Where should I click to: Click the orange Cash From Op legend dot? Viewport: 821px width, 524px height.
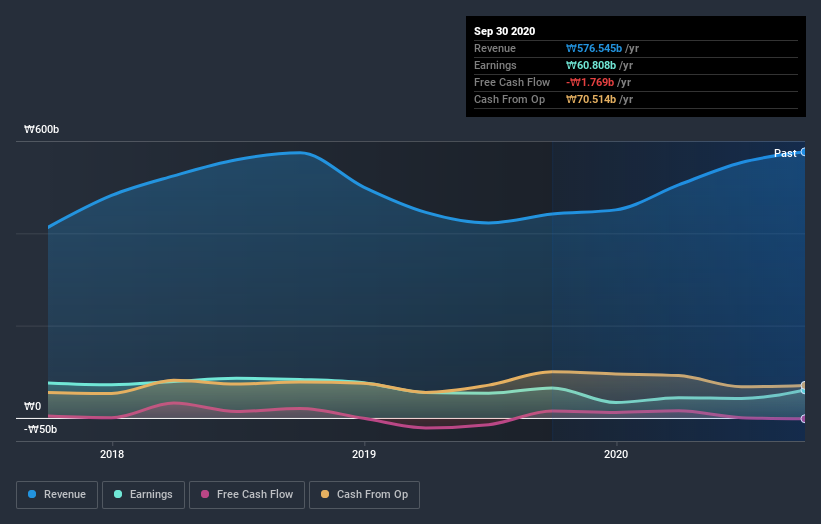[325, 494]
